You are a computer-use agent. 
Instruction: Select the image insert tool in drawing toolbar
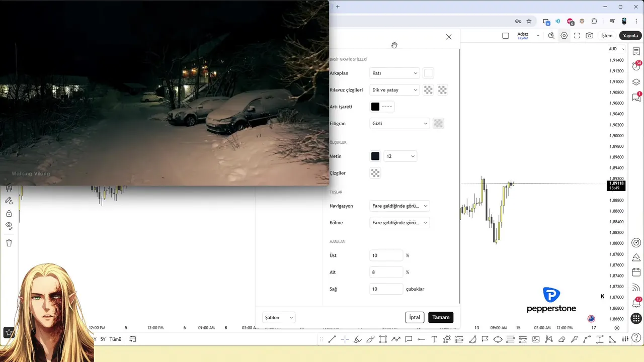pos(536,339)
